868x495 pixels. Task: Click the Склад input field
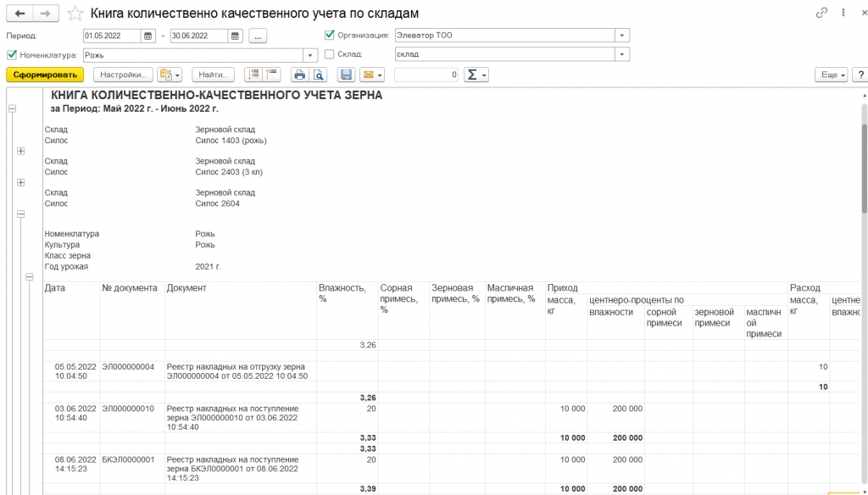point(504,54)
